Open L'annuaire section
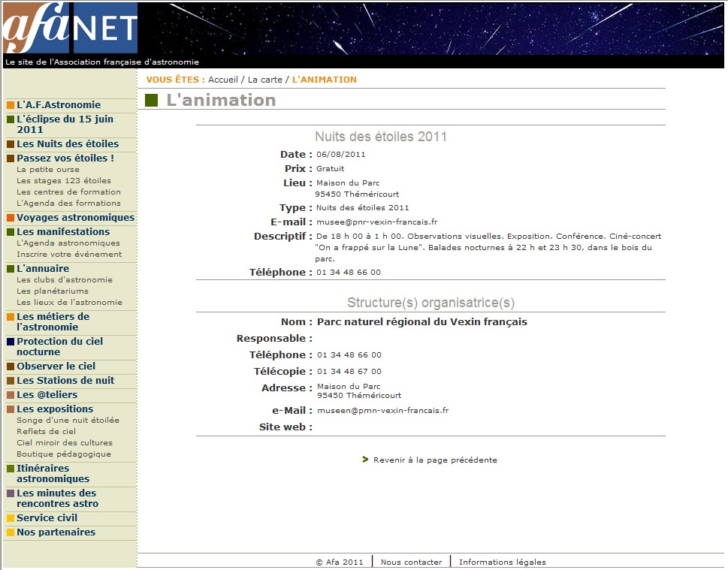The width and height of the screenshot is (728, 570). 43,269
